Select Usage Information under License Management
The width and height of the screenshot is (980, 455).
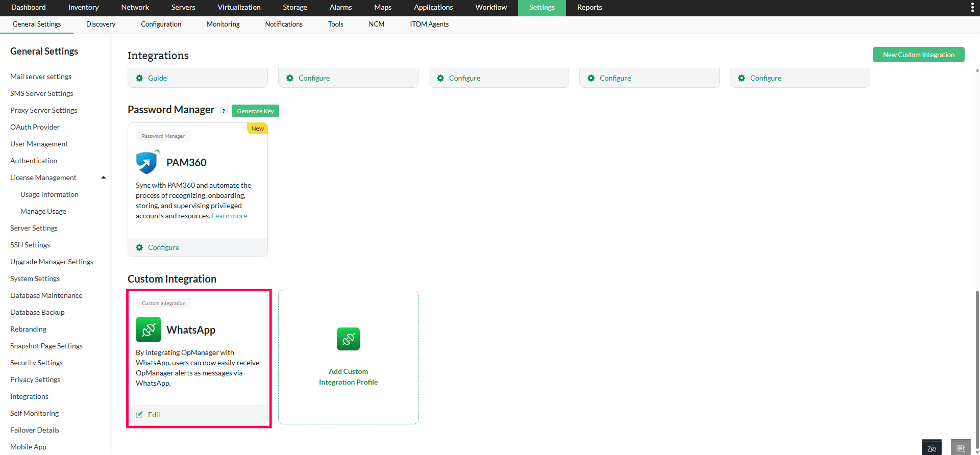click(50, 194)
